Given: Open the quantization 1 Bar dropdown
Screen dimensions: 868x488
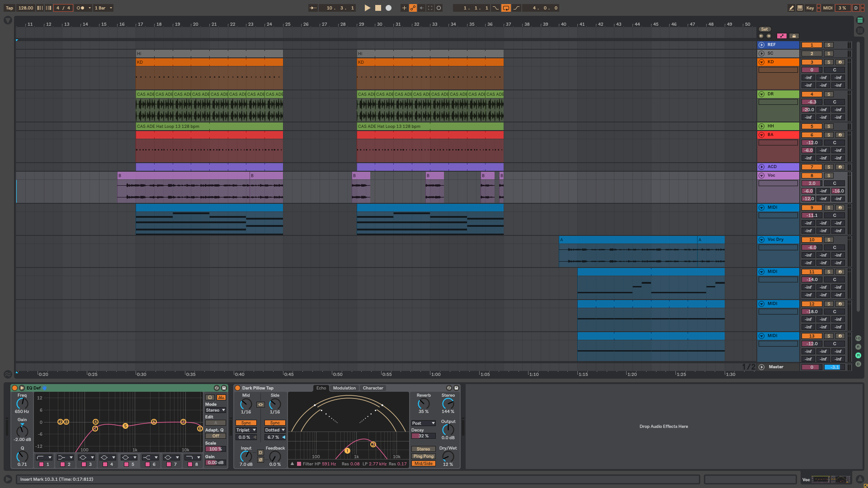Looking at the screenshot, I should pos(103,8).
